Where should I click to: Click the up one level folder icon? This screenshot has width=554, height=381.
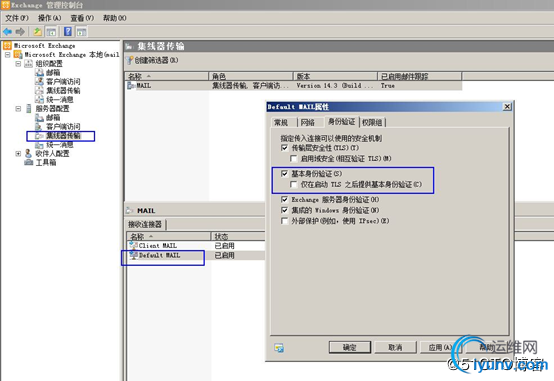tap(37, 32)
